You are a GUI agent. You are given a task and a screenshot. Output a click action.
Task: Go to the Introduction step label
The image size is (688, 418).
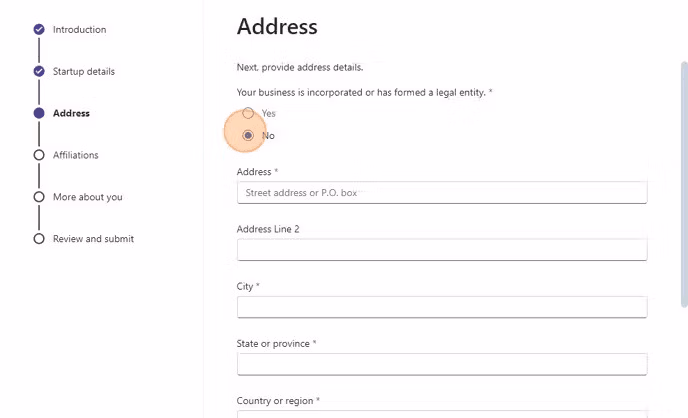tap(79, 30)
